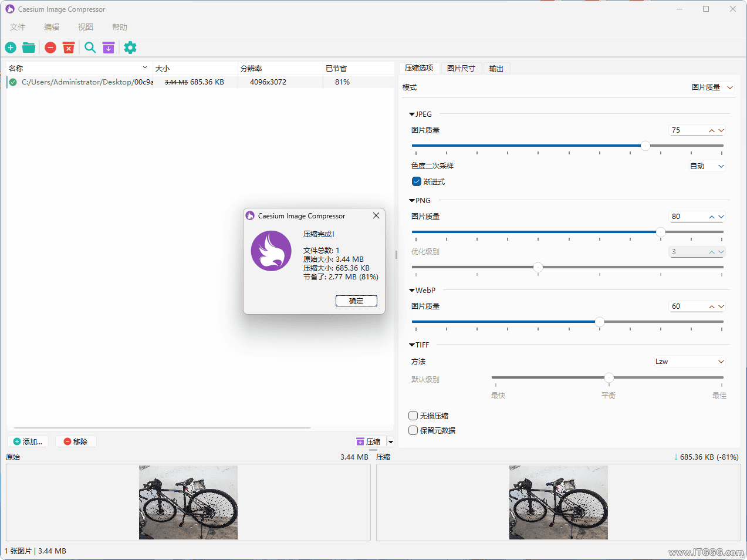Open preview using the magnifier icon
The width and height of the screenshot is (747, 560).
point(90,48)
